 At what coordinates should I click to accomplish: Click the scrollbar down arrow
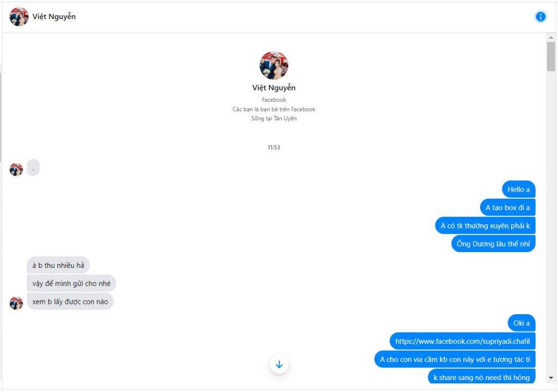click(551, 378)
